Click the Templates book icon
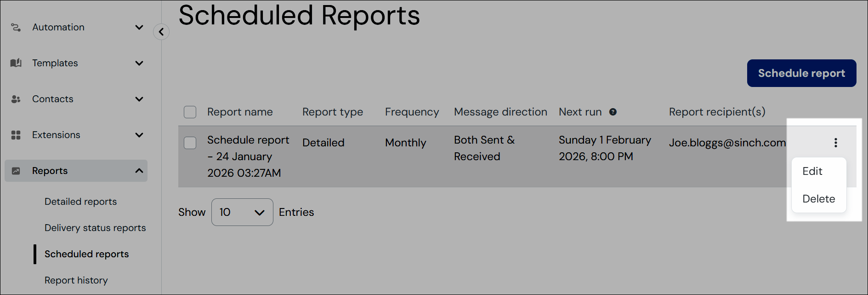The width and height of the screenshot is (868, 295). 16,63
